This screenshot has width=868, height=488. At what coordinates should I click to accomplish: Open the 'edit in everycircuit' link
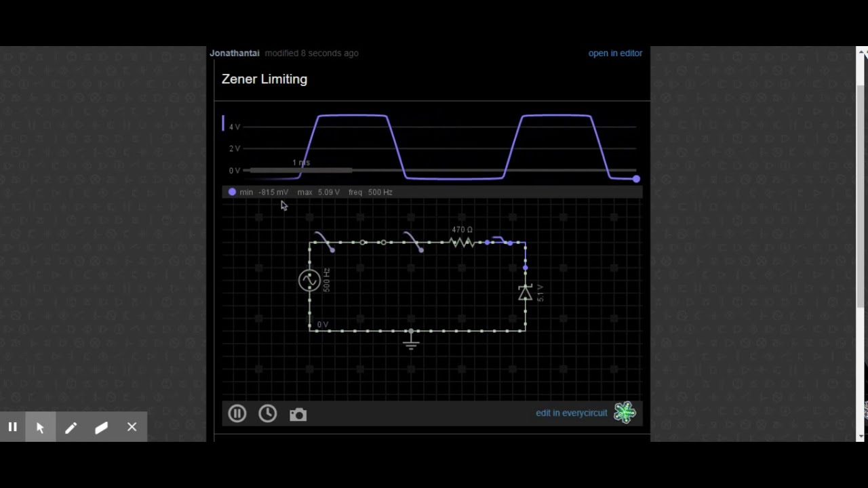[572, 413]
